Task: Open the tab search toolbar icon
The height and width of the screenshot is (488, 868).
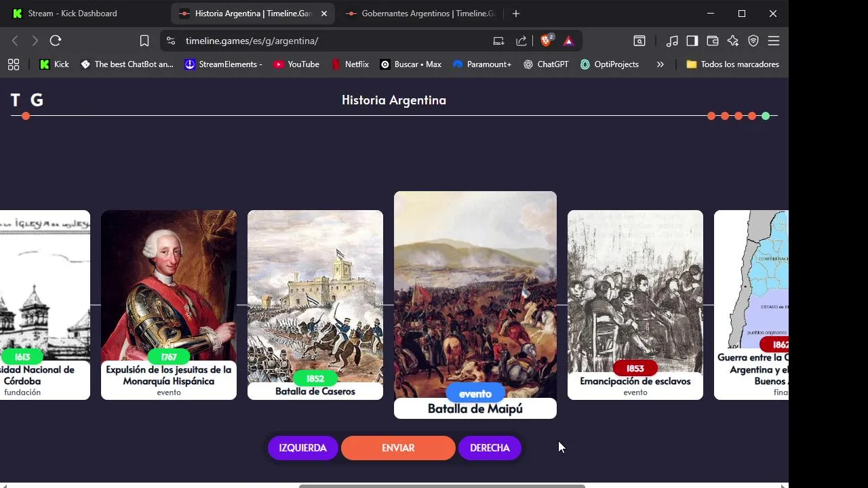Action: point(639,41)
